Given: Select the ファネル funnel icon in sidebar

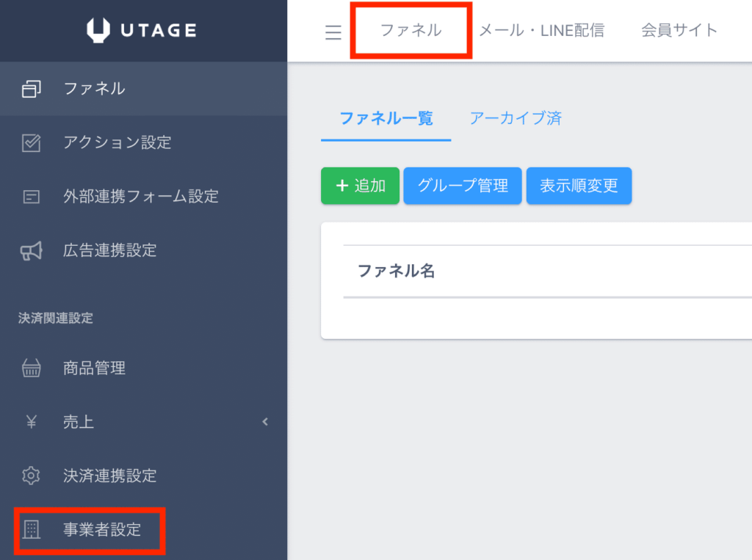Looking at the screenshot, I should pos(31,88).
